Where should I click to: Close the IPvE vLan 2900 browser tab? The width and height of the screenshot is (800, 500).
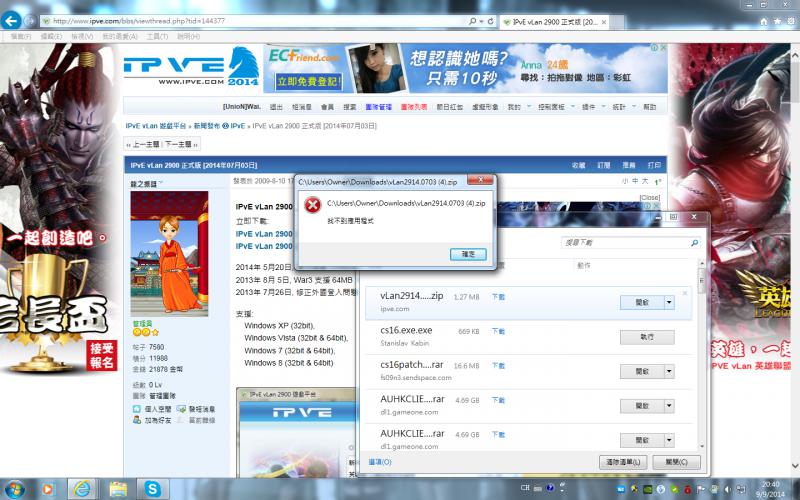[604, 22]
